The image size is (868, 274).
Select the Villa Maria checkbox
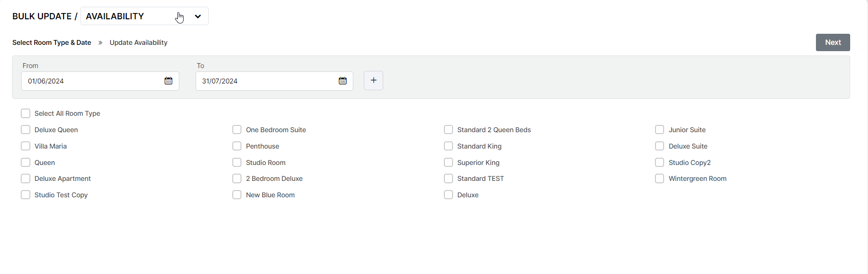click(x=26, y=146)
